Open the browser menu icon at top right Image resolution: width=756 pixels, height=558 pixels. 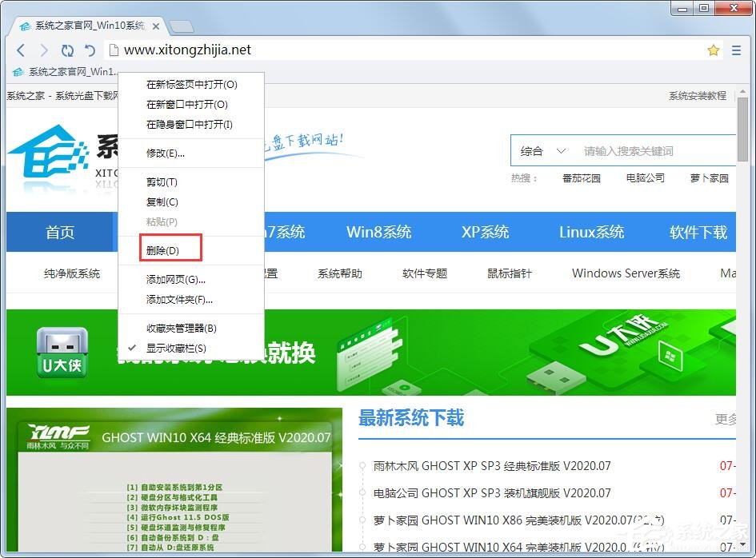coord(736,50)
